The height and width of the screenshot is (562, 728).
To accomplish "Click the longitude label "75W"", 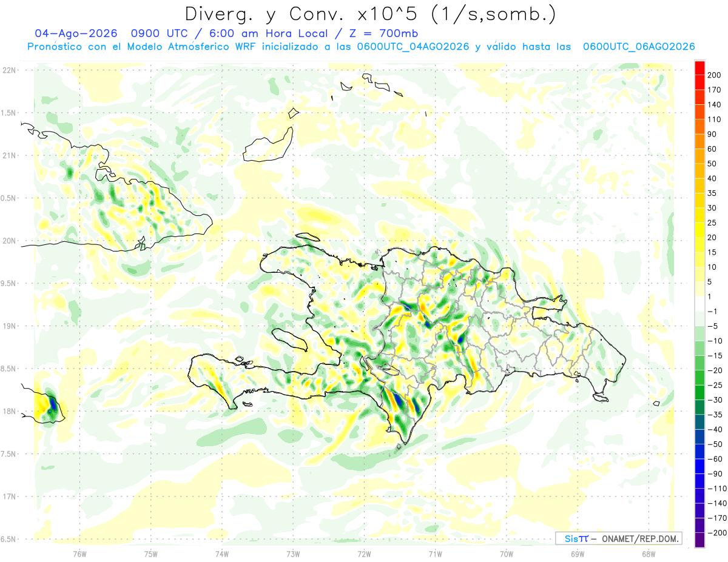I will (x=151, y=554).
